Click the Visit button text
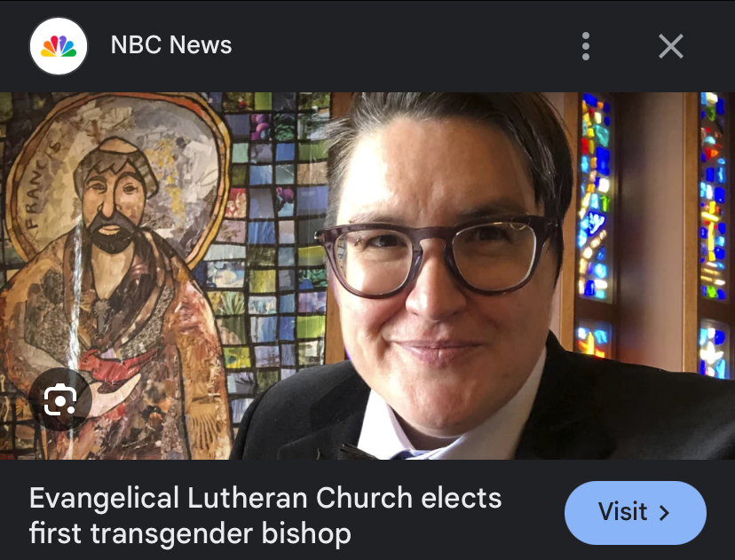This screenshot has width=735, height=560. tap(622, 512)
